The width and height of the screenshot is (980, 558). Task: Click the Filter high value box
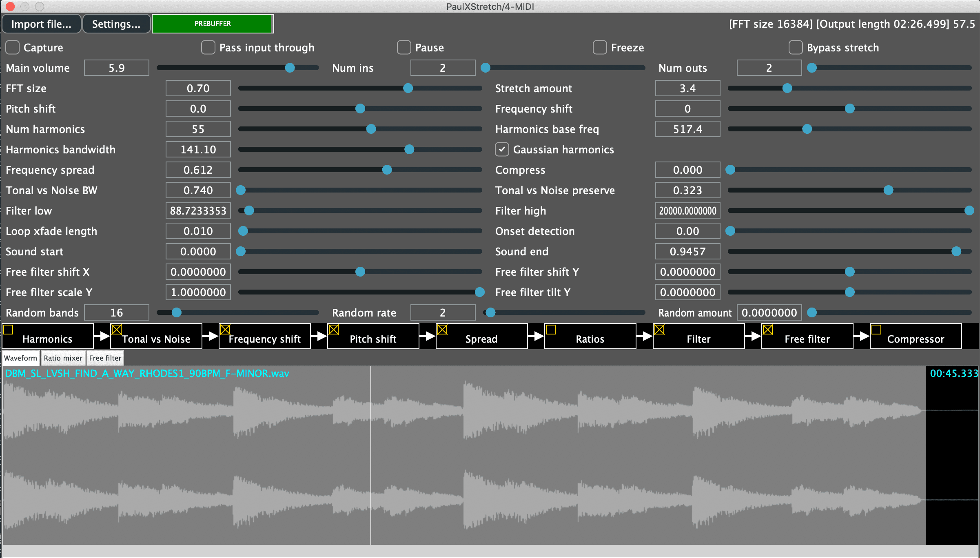pos(688,210)
